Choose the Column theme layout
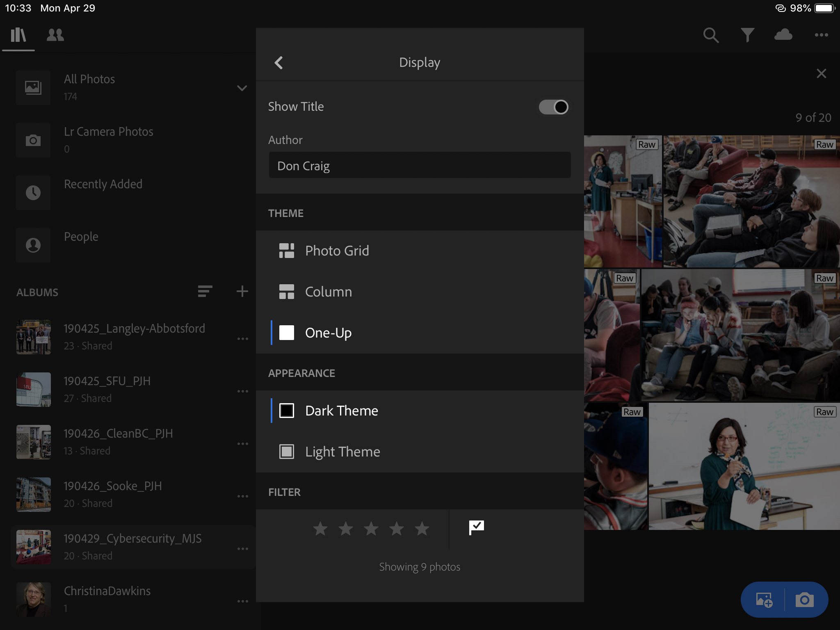 [x=328, y=292]
